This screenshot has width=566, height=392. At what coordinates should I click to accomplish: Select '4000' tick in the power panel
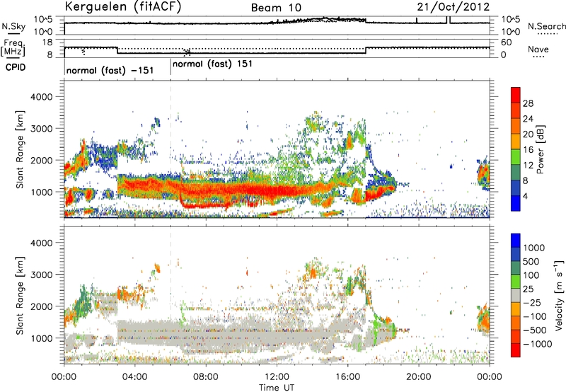click(42, 97)
